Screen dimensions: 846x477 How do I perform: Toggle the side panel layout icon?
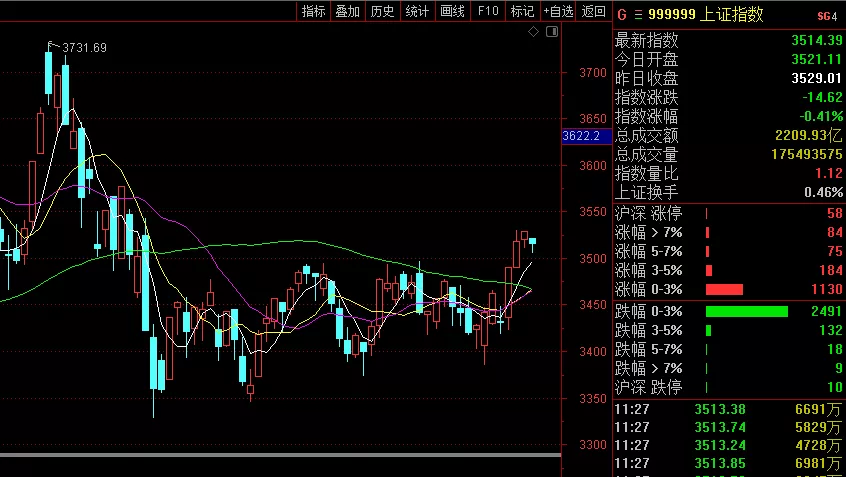[x=552, y=32]
